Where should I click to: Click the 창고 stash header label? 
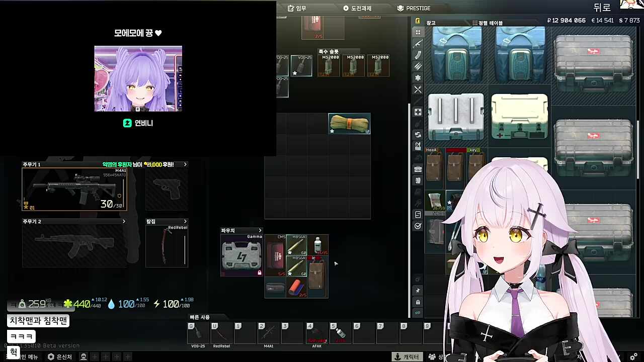pyautogui.click(x=431, y=23)
